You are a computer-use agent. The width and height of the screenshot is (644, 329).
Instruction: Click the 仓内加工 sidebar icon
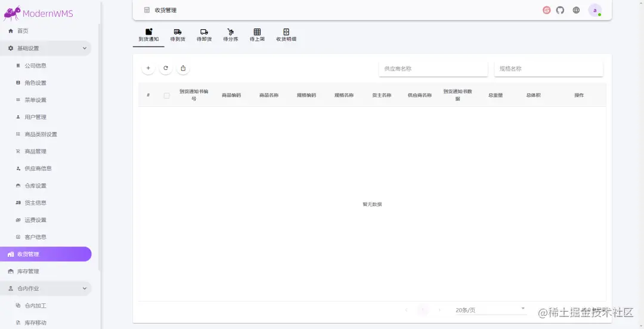pos(18,306)
